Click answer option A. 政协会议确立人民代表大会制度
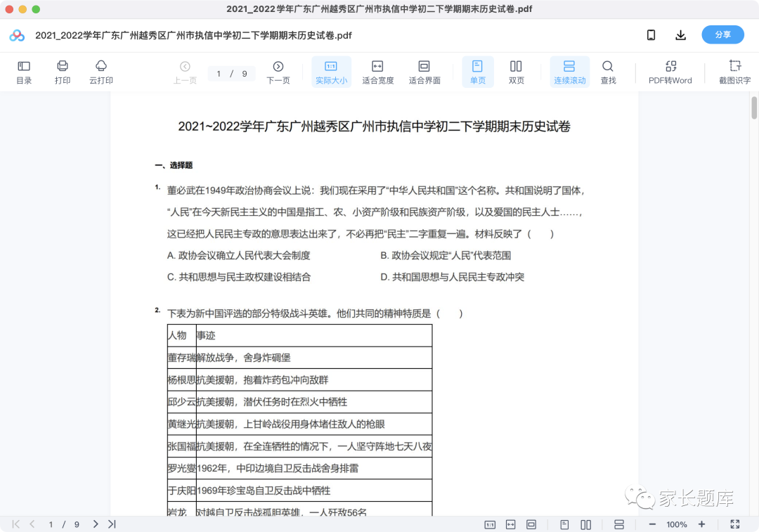Image resolution: width=759 pixels, height=532 pixels. (x=239, y=255)
